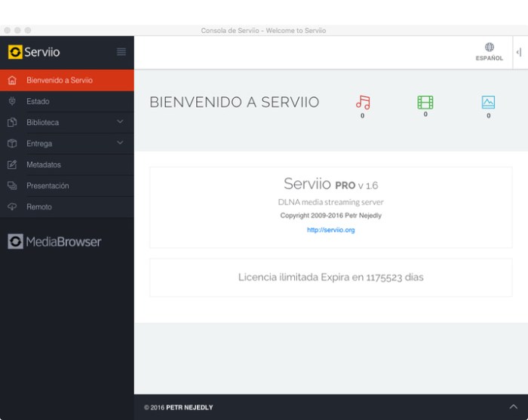Click the home icon beside Bienvenido a Serviio
Viewport: 528px width, 420px height.
pyautogui.click(x=12, y=80)
